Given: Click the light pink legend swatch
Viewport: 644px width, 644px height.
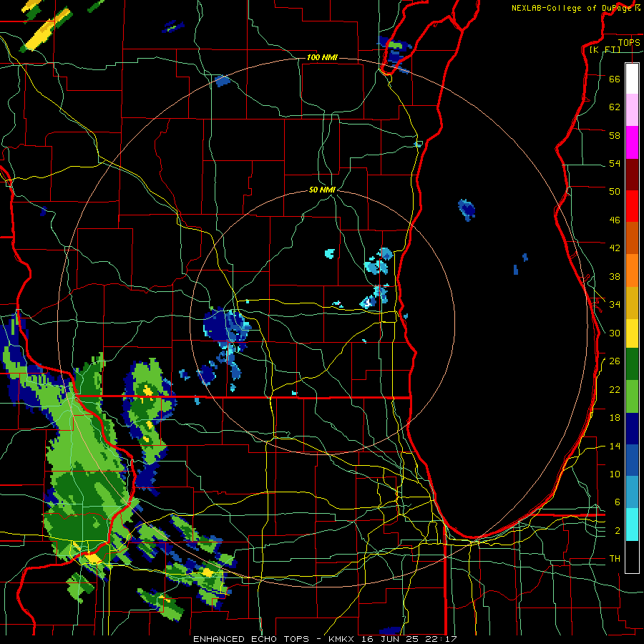Looking at the screenshot, I should pos(632,110).
